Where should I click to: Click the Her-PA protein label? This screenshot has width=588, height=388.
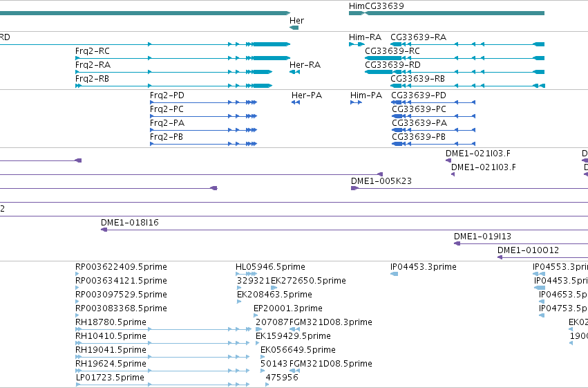click(307, 95)
